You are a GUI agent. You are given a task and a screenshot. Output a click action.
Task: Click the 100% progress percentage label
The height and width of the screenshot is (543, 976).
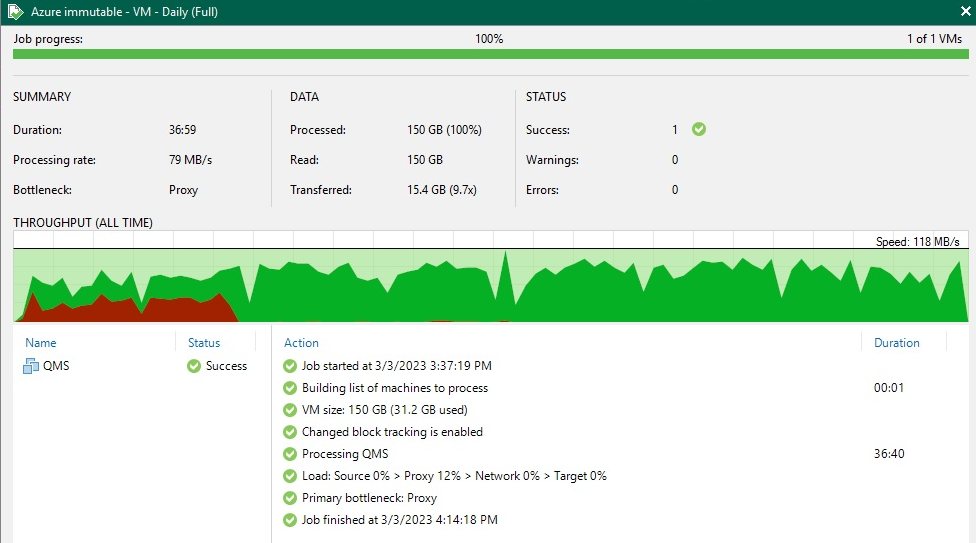489,39
